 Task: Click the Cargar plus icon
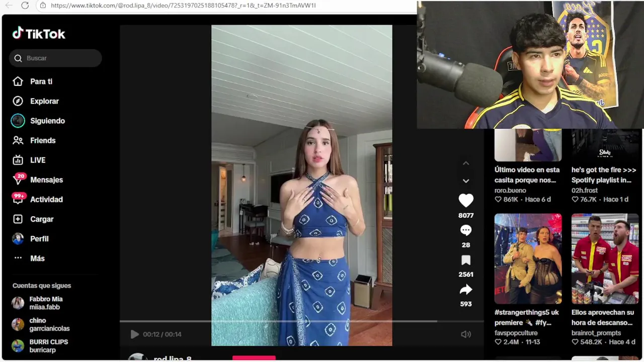[18, 219]
